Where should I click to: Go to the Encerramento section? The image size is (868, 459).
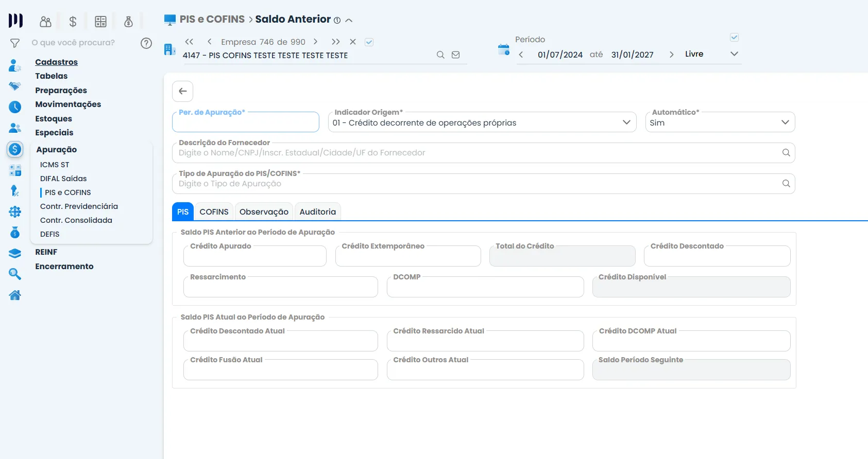(64, 266)
